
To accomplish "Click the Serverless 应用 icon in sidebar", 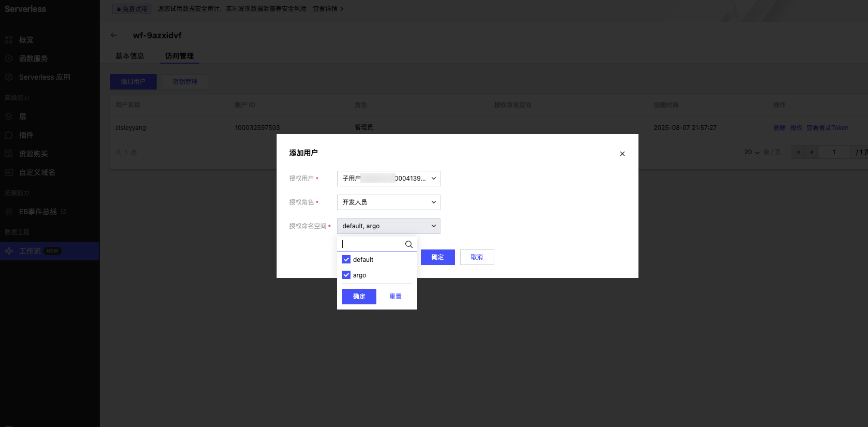I will point(9,77).
